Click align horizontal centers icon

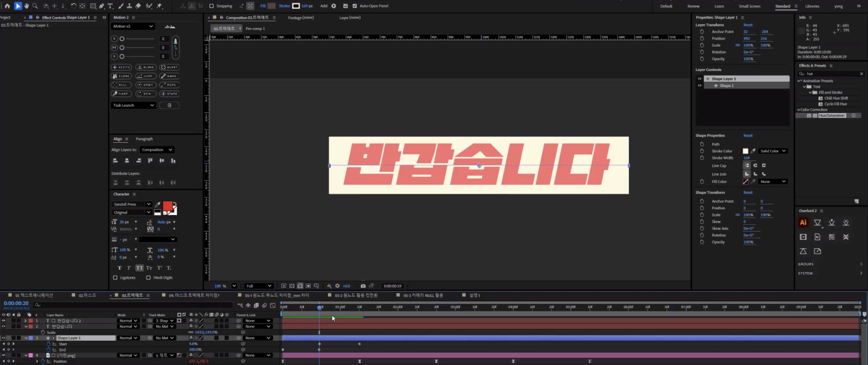coord(127,161)
